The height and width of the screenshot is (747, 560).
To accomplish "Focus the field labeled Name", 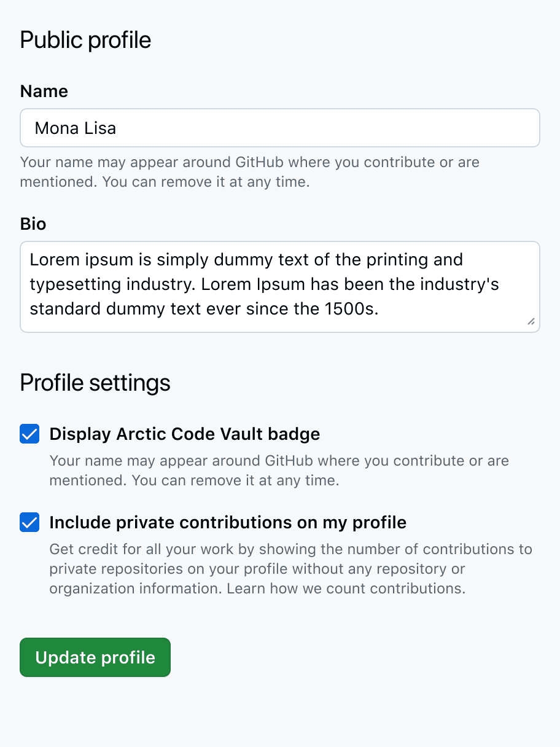I will point(280,128).
